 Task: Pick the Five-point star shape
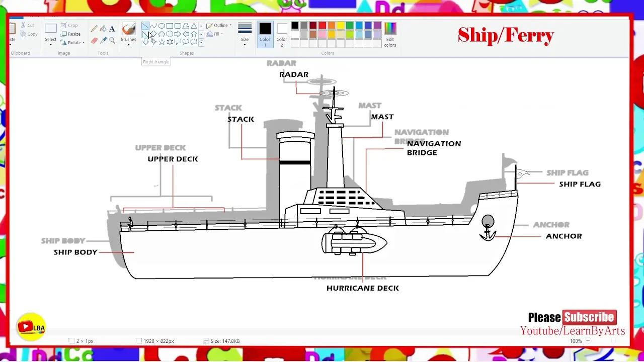(x=162, y=42)
